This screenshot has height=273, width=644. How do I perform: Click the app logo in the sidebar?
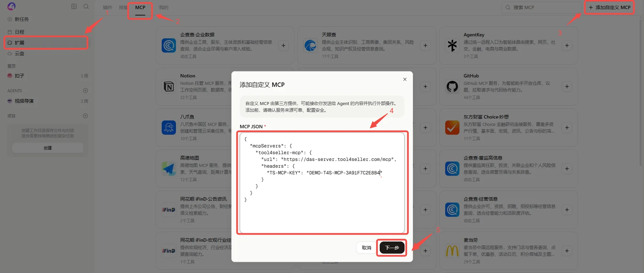(x=11, y=6)
